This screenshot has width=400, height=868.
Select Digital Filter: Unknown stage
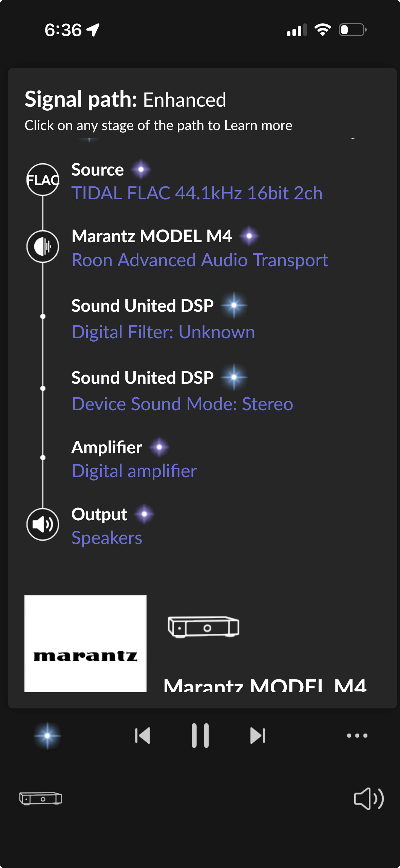pyautogui.click(x=163, y=332)
